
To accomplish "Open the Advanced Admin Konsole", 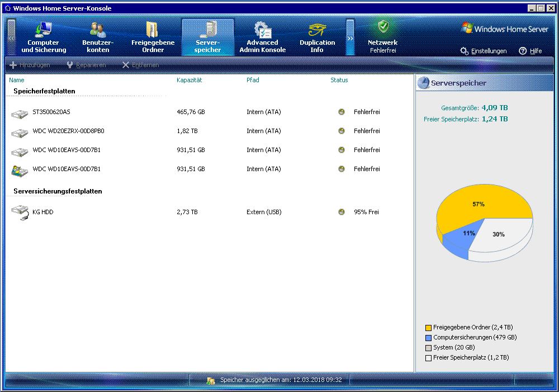I will [262, 37].
